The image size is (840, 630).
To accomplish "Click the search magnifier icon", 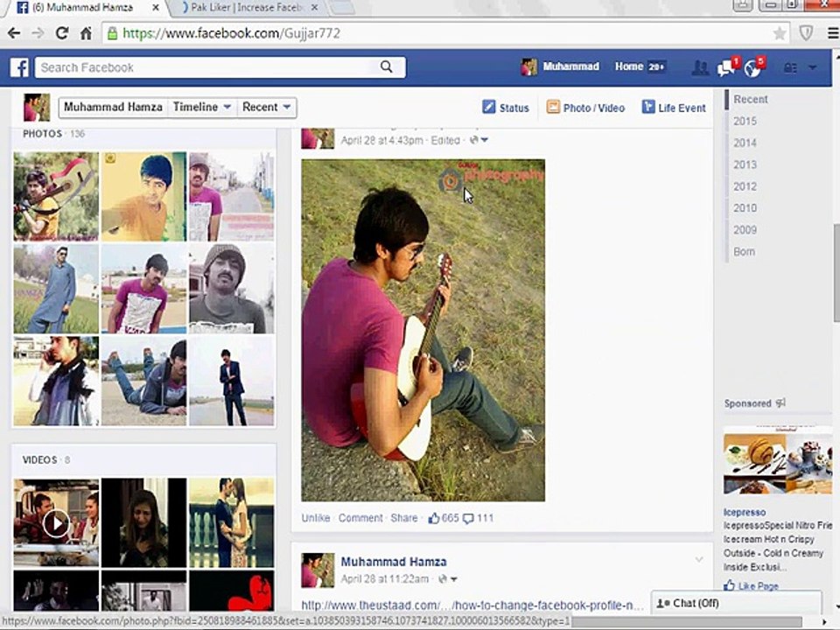I will (386, 67).
